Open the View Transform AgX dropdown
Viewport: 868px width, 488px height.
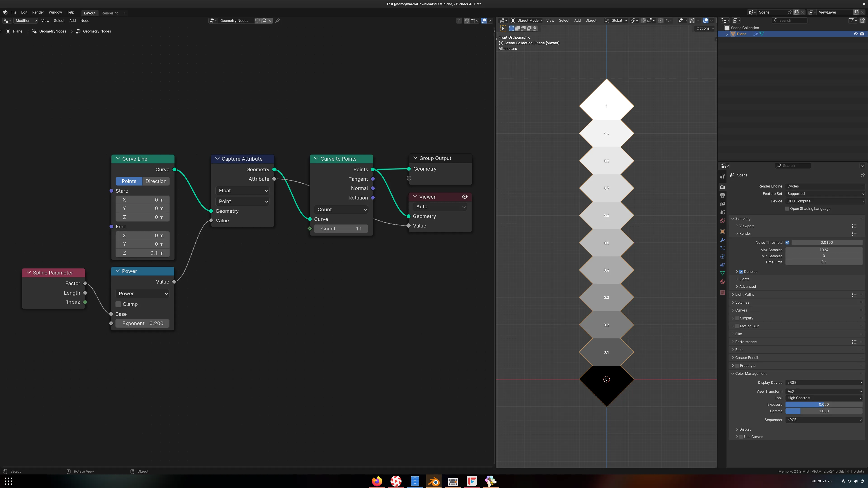click(x=824, y=391)
